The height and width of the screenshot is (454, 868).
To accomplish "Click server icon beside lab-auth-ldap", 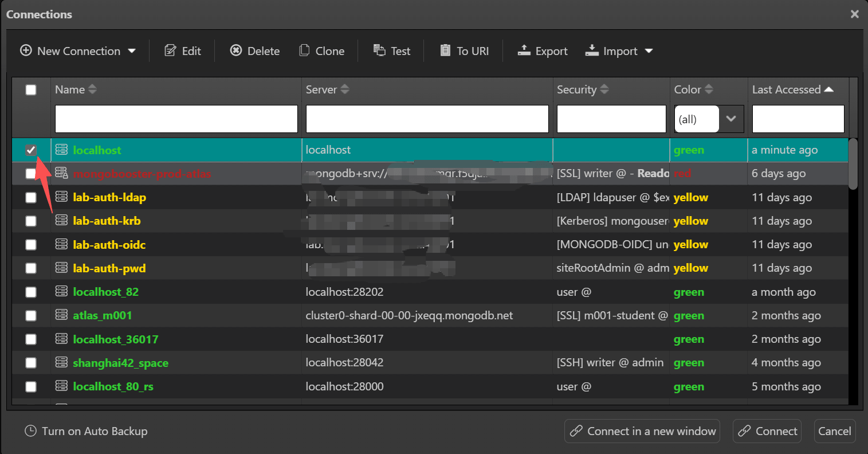I will (x=61, y=197).
